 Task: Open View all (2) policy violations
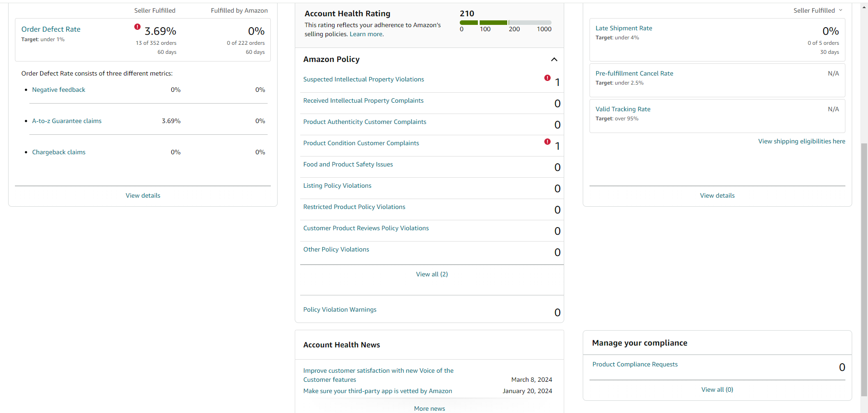click(x=432, y=274)
